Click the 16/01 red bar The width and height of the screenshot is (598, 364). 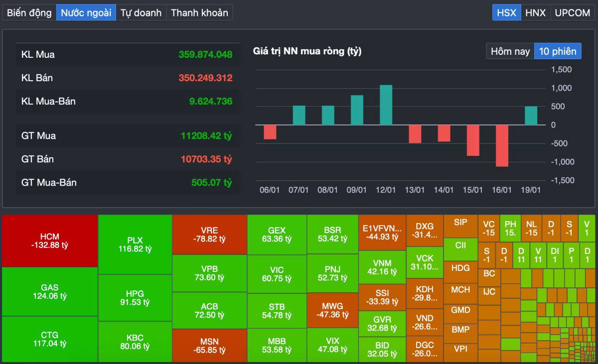coord(502,145)
